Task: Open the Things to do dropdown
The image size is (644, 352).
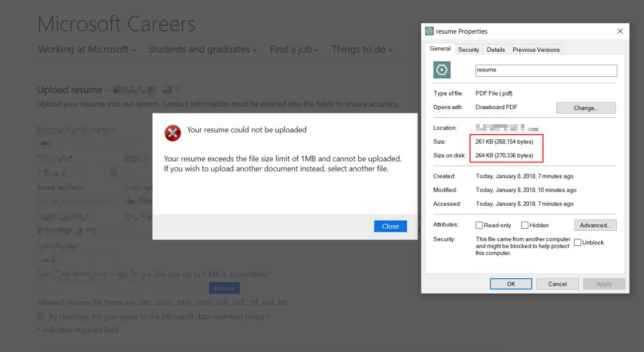Action: tap(362, 49)
